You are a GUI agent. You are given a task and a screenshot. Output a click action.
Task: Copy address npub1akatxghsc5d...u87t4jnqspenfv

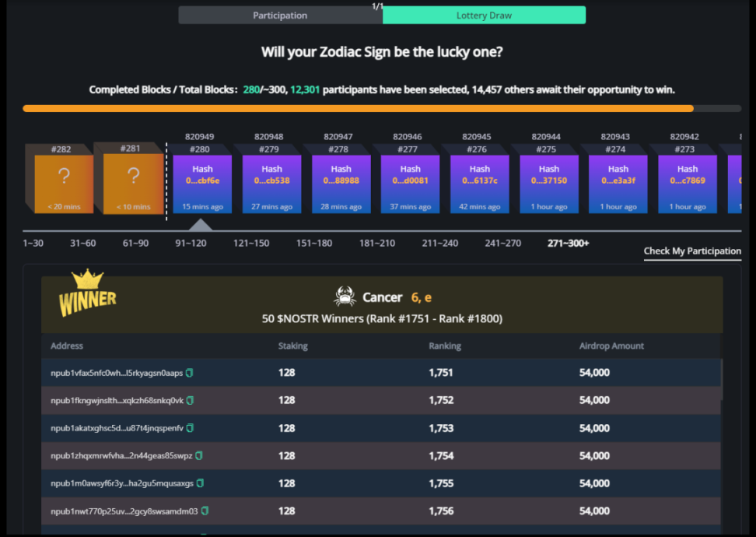(x=191, y=428)
